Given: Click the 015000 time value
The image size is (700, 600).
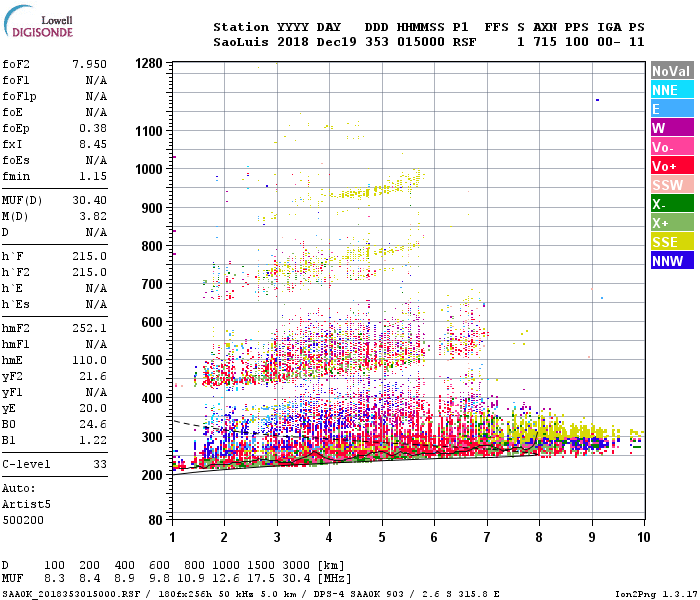Looking at the screenshot, I should (x=421, y=42).
